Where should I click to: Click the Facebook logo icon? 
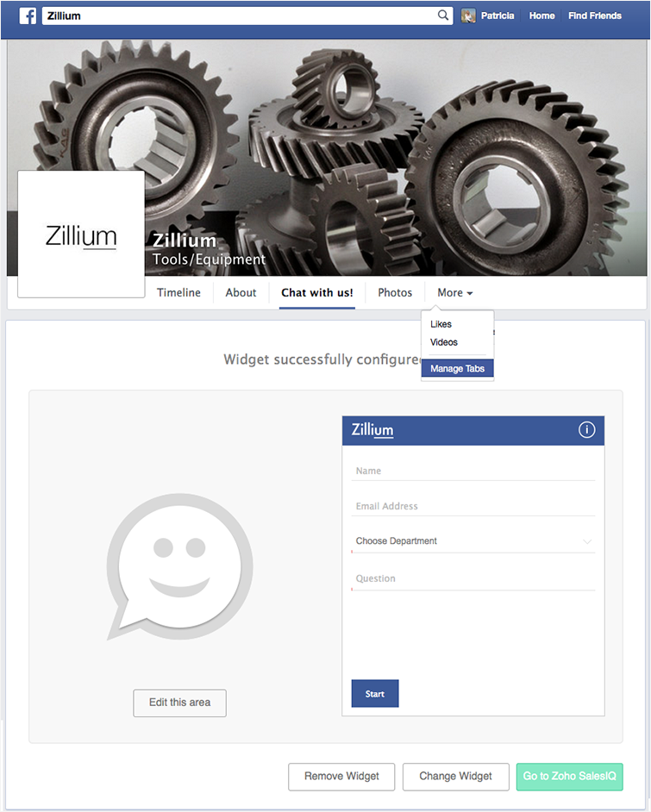28,16
